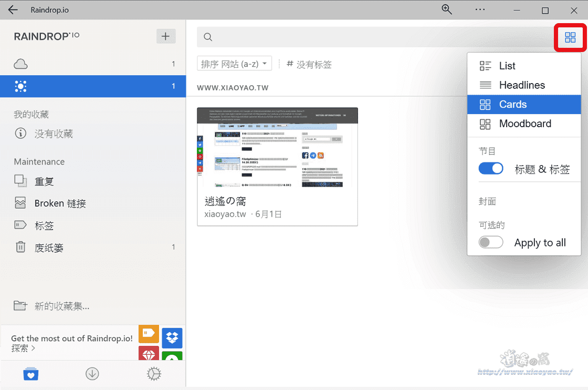This screenshot has height=390, width=588.
Task: Click the Headlines lines icon
Action: pyautogui.click(x=485, y=85)
